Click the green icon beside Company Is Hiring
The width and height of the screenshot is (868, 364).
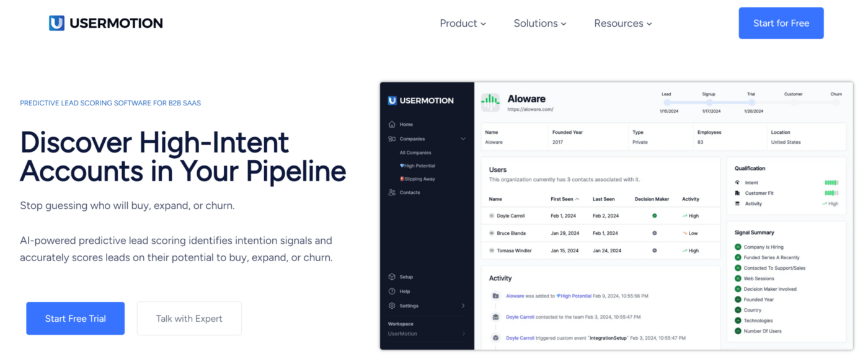pos(738,247)
